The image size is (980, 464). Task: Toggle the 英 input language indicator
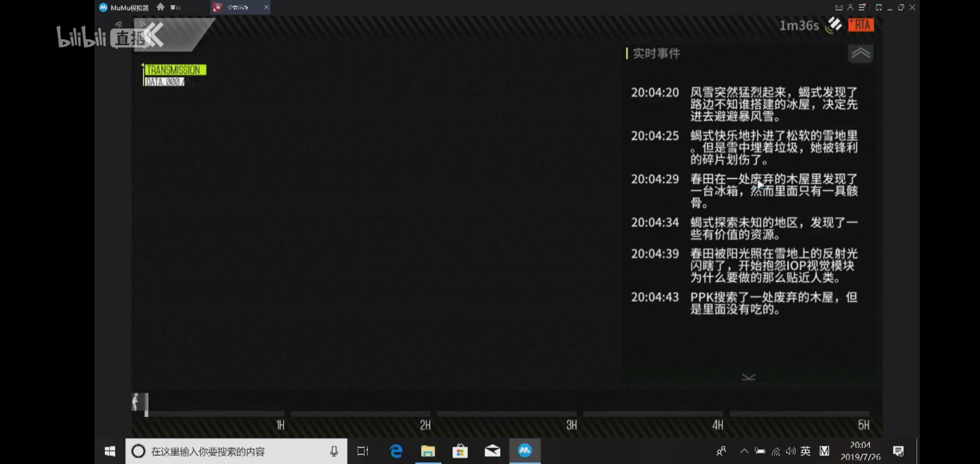point(806,451)
